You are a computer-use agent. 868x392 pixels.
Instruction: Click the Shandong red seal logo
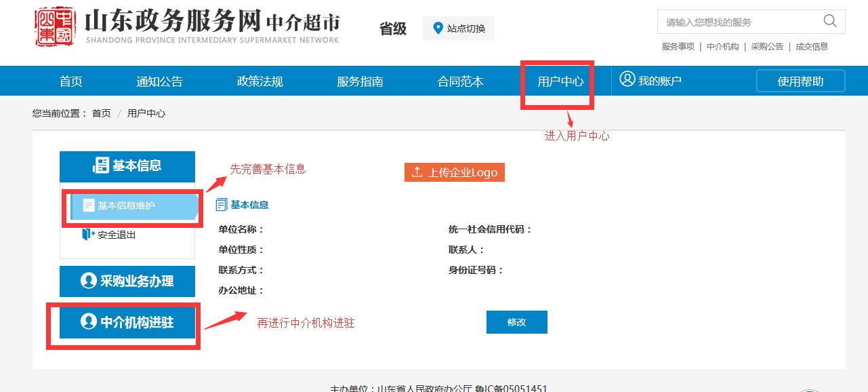(55, 26)
